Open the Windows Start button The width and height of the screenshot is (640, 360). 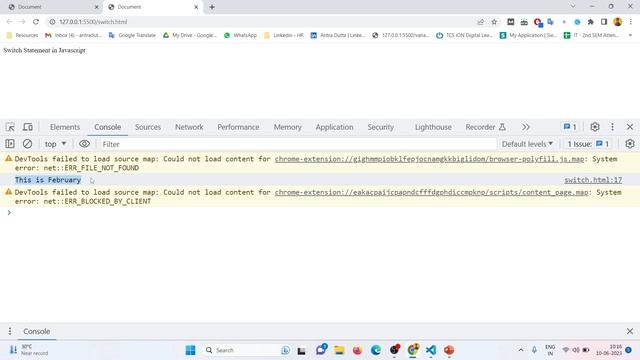190,350
